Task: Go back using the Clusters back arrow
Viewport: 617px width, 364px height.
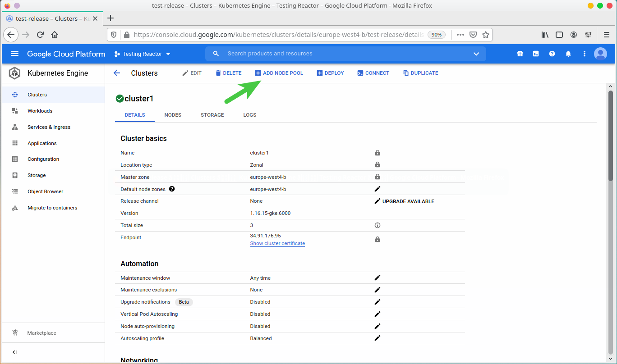Action: point(117,73)
